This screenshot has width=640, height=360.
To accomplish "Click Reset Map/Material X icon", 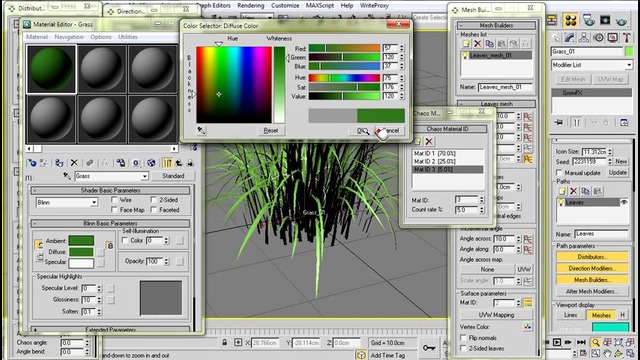I will pyautogui.click(x=74, y=163).
